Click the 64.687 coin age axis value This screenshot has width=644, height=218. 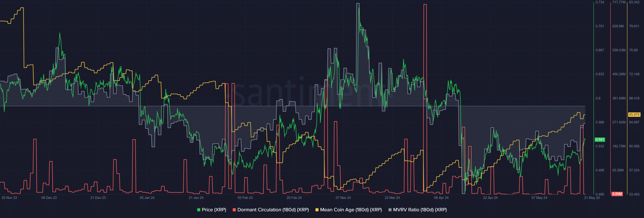[634, 122]
